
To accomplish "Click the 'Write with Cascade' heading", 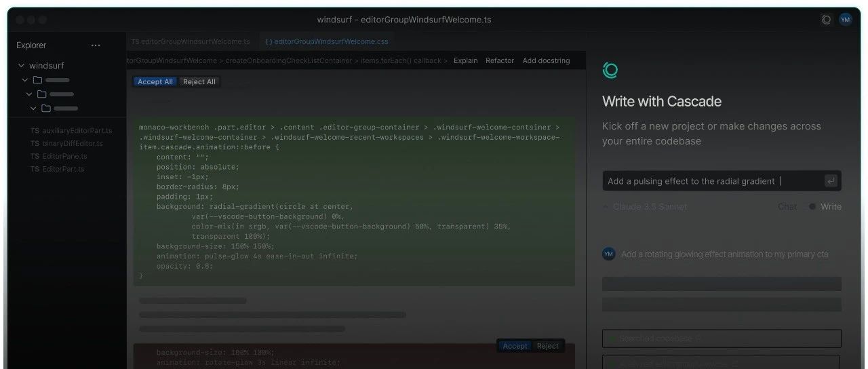I will pyautogui.click(x=662, y=102).
